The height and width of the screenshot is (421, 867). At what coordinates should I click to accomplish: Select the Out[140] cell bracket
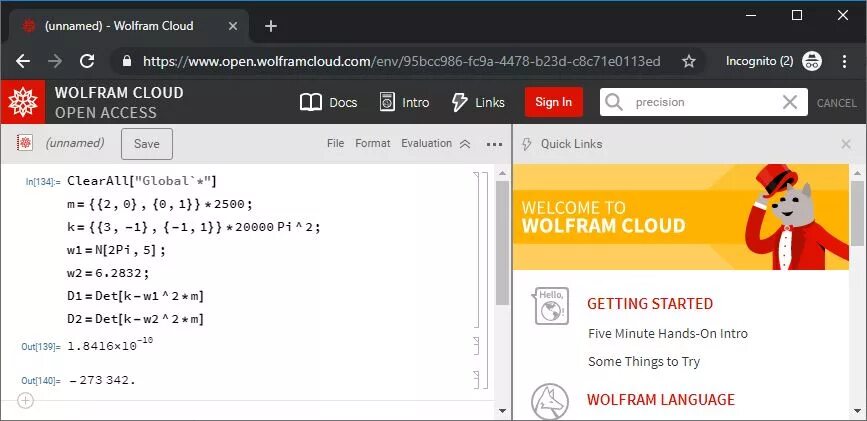point(476,380)
